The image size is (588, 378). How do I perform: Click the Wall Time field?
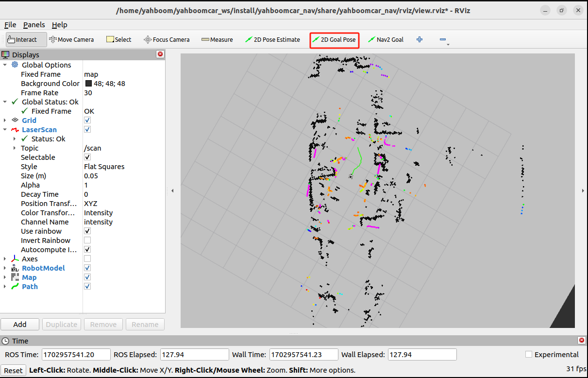(x=303, y=355)
